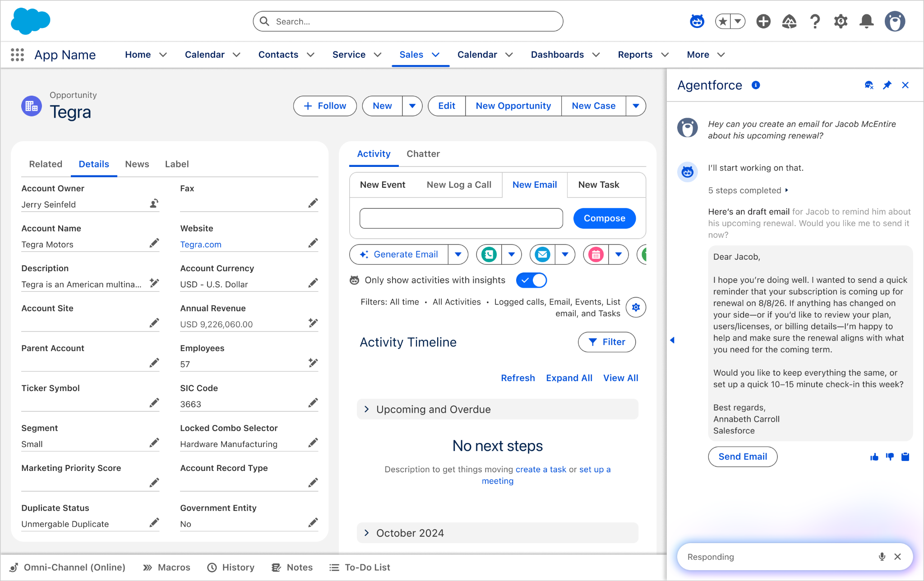The height and width of the screenshot is (581, 924).
Task: Open more actions dropdown after New Case
Action: pyautogui.click(x=636, y=106)
